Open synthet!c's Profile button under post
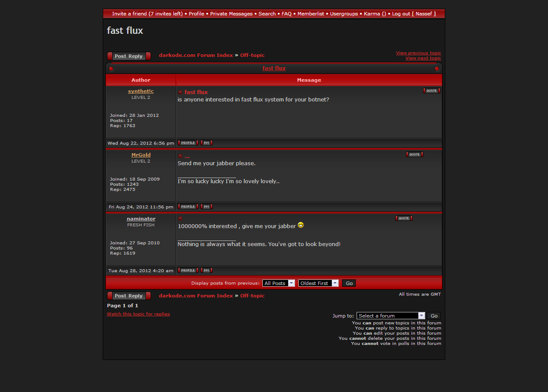Viewport: 548px width, 392px height. coord(188,143)
